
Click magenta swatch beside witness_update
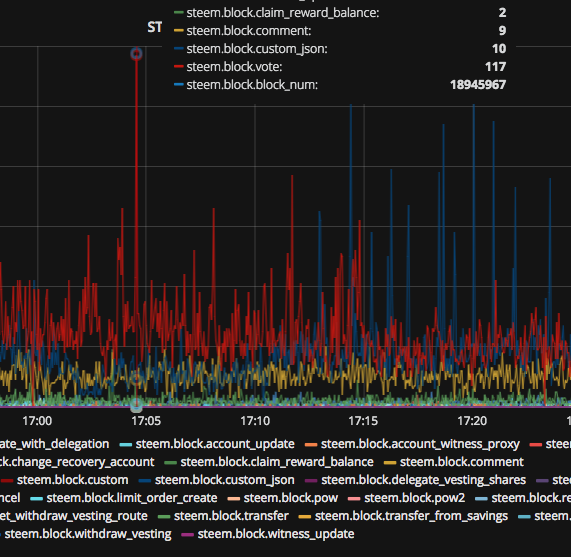(x=187, y=535)
